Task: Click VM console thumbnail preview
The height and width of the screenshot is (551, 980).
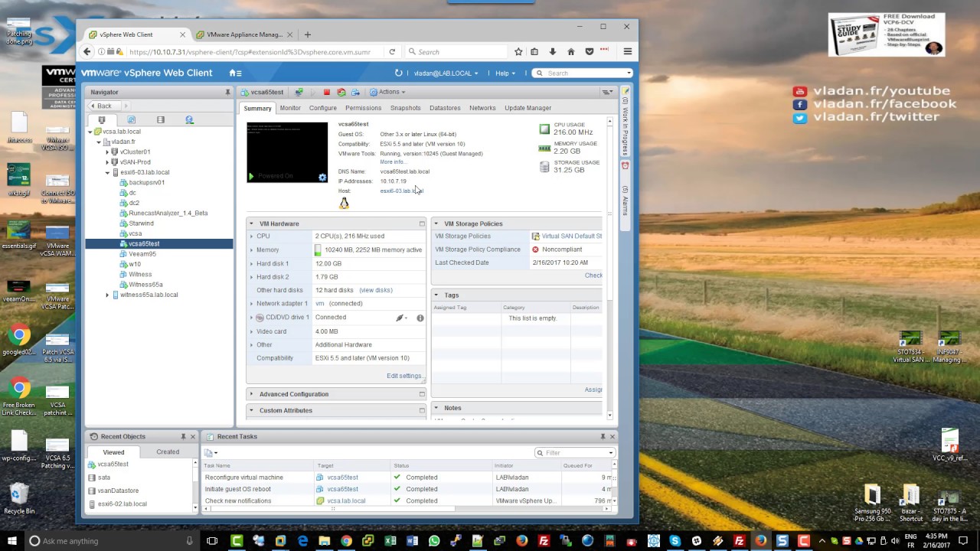Action: [x=287, y=152]
